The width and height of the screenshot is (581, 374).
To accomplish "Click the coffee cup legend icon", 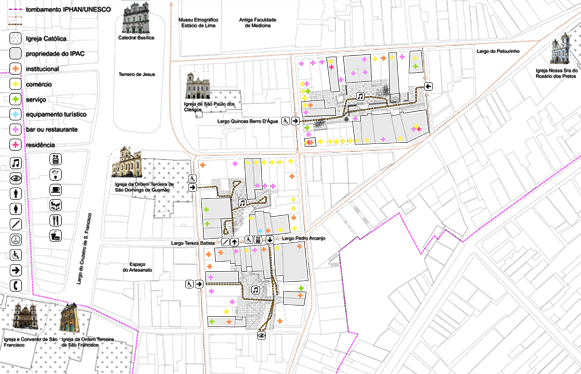I will [56, 190].
